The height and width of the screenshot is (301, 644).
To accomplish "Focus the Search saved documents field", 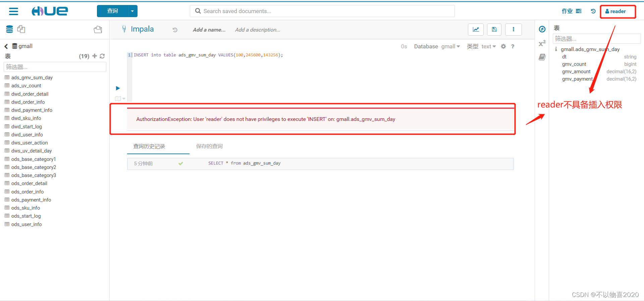I will pyautogui.click(x=322, y=11).
